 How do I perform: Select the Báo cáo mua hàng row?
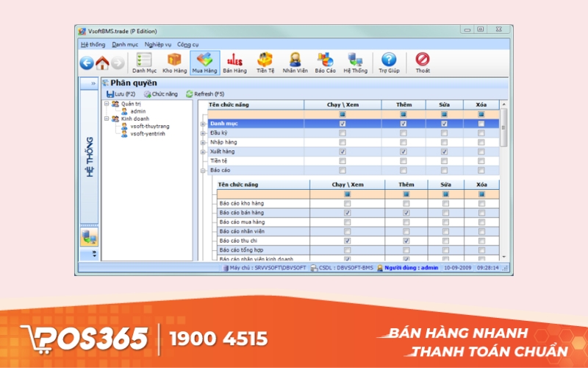coord(358,222)
